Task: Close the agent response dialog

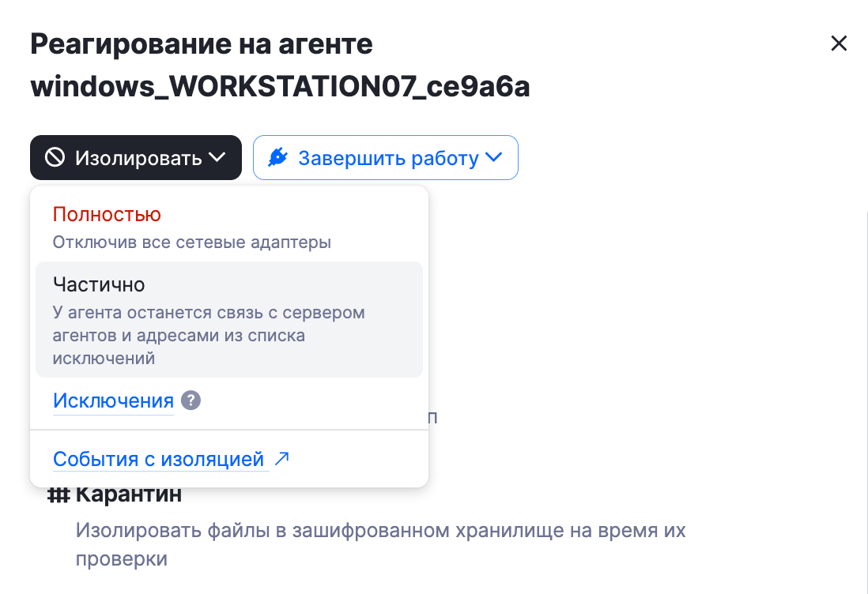Action: click(839, 43)
